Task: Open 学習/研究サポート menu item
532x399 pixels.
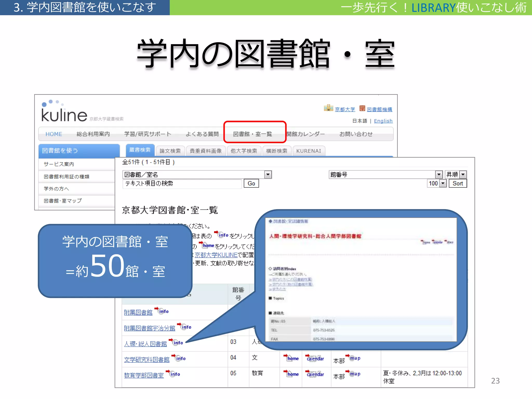Action: [148, 134]
